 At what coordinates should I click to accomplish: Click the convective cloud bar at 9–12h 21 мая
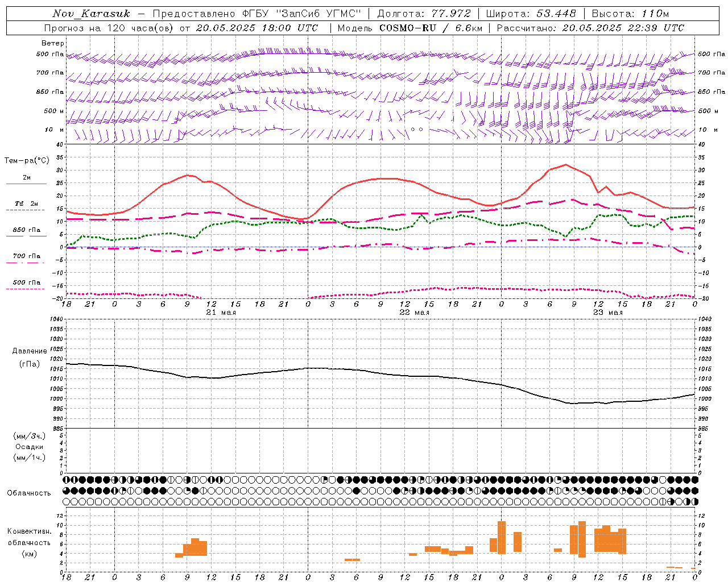(x=191, y=547)
